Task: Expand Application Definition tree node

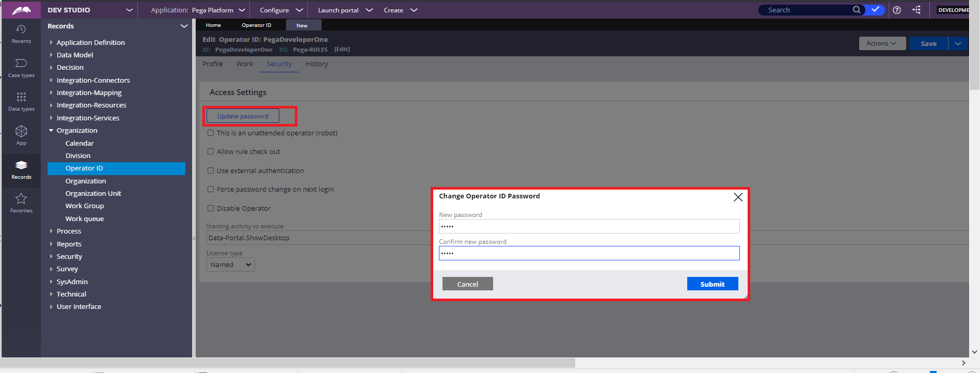Action: tap(51, 42)
